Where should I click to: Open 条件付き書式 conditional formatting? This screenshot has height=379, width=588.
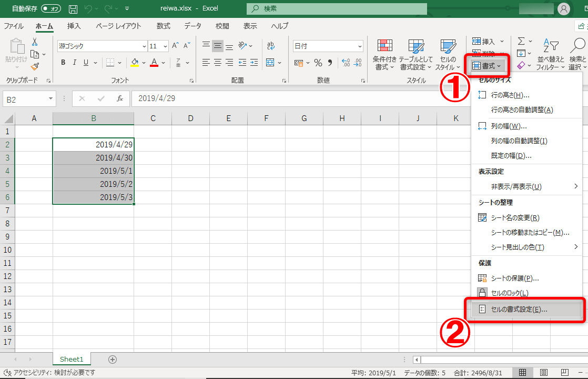coord(384,55)
